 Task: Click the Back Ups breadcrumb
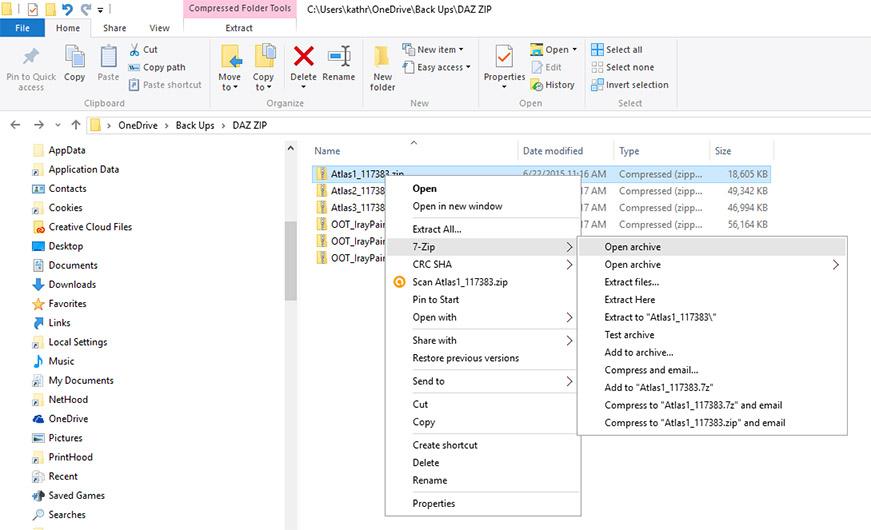point(195,126)
